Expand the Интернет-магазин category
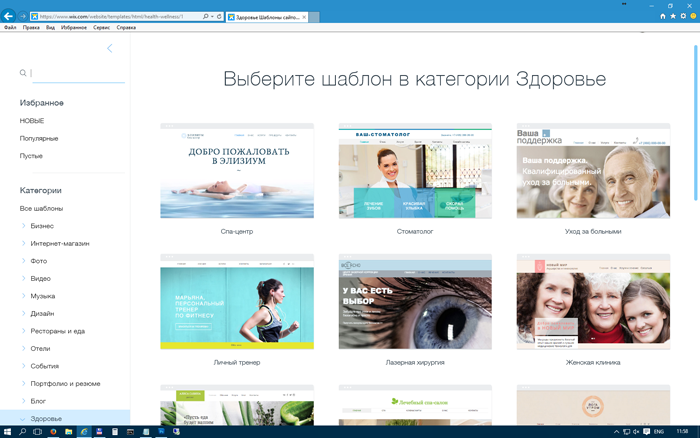 tap(23, 243)
